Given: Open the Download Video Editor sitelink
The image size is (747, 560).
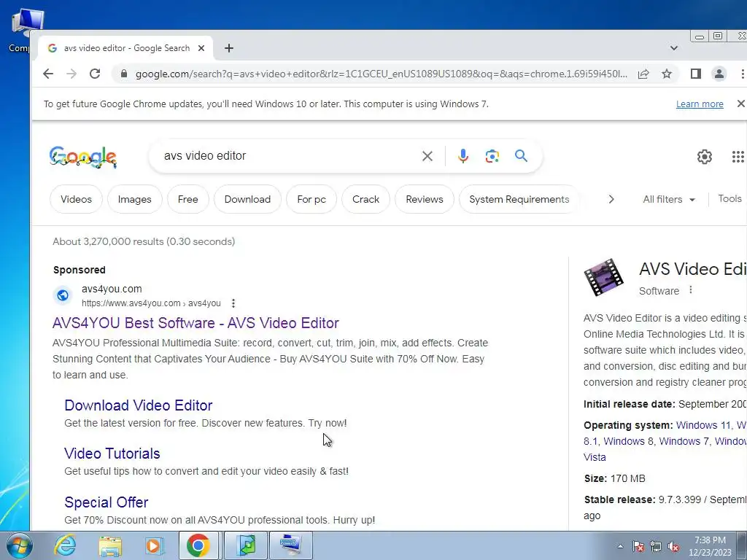Looking at the screenshot, I should click(x=138, y=405).
